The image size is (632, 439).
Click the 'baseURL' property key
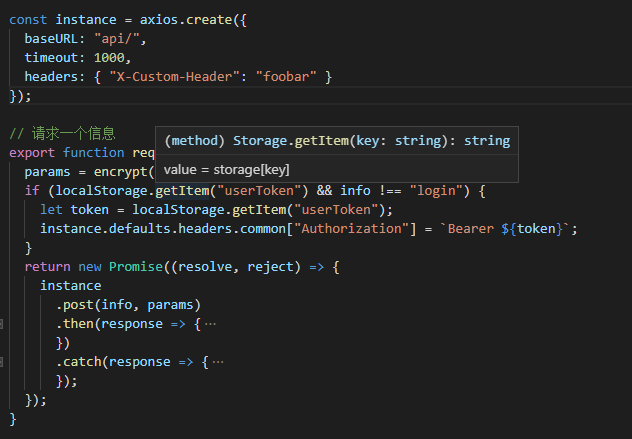51,39
